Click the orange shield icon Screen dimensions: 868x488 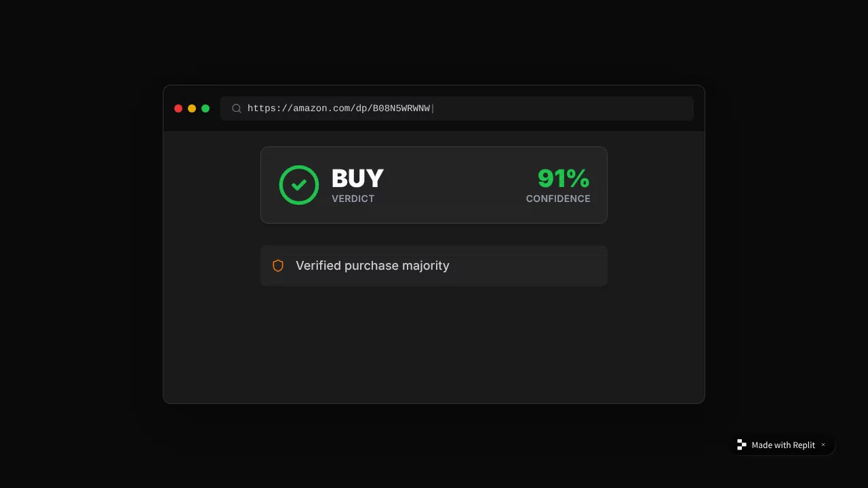278,266
